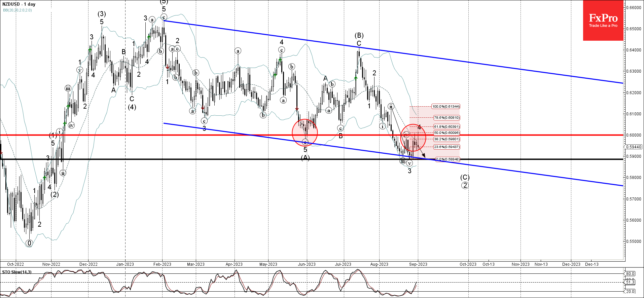Click the (B) wave label at the July peak
This screenshot has height=298, width=644.
[359, 35]
